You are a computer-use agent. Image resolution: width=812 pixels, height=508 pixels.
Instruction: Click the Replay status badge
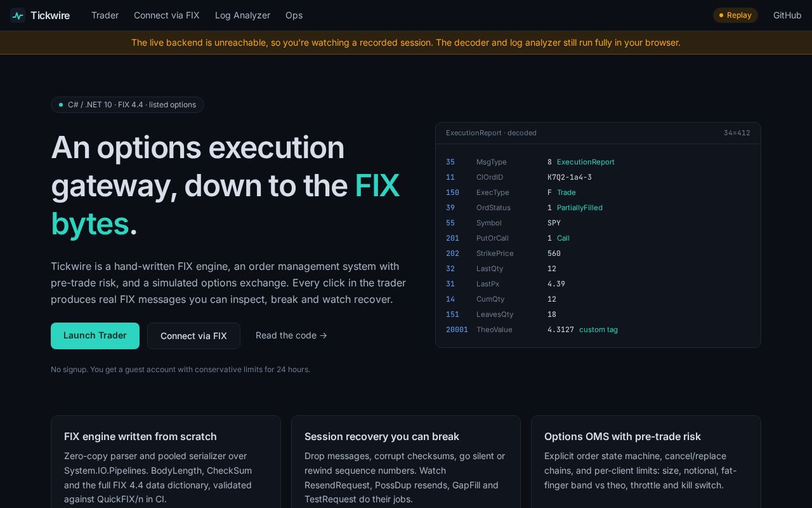[735, 15]
